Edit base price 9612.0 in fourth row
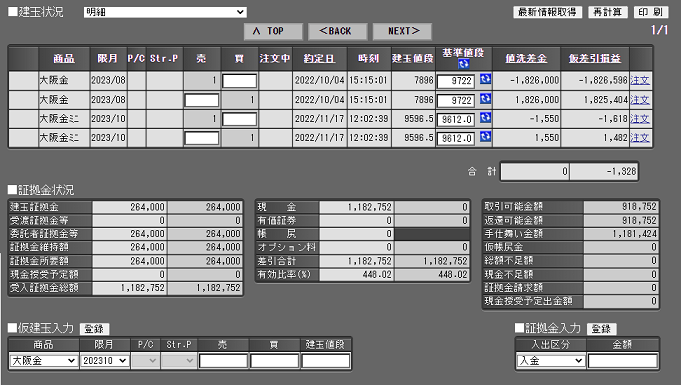681x385 pixels. click(456, 139)
